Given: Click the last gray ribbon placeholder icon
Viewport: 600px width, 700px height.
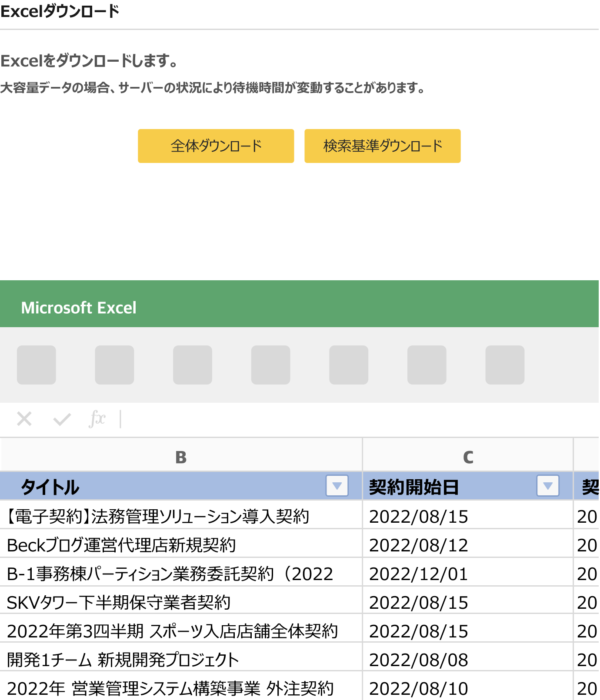Looking at the screenshot, I should click(505, 365).
